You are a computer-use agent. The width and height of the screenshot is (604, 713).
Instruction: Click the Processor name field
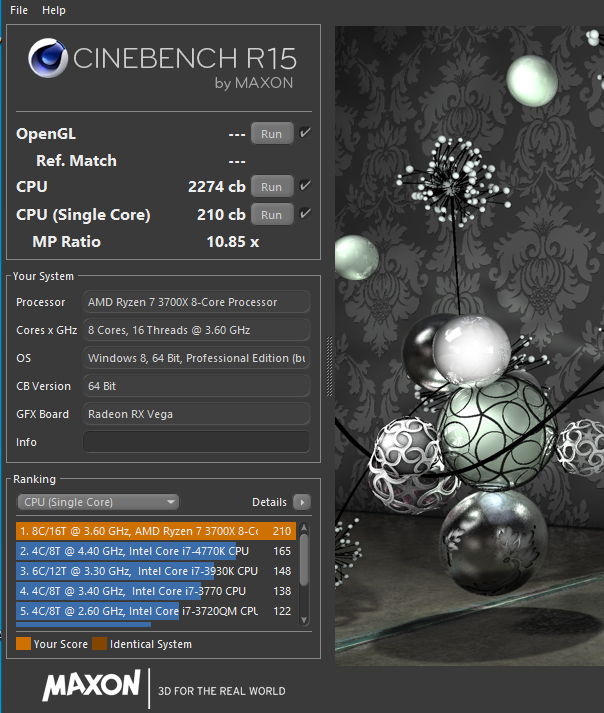point(196,302)
